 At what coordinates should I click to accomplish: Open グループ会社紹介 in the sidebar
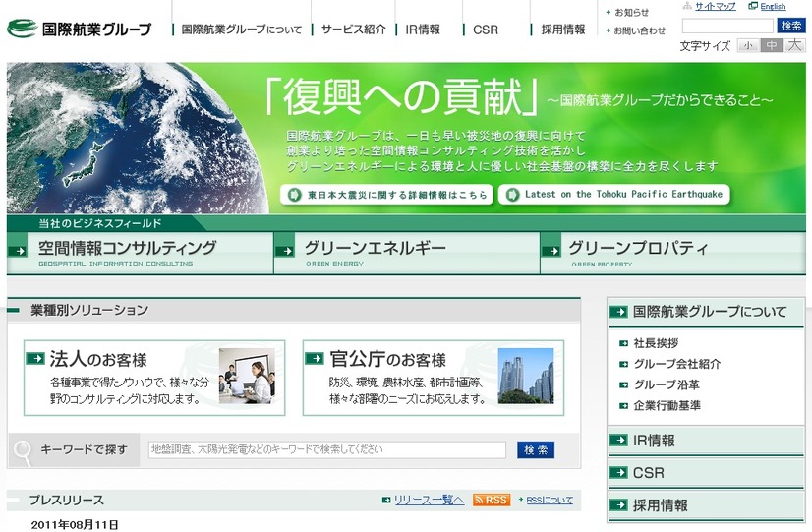click(677, 364)
